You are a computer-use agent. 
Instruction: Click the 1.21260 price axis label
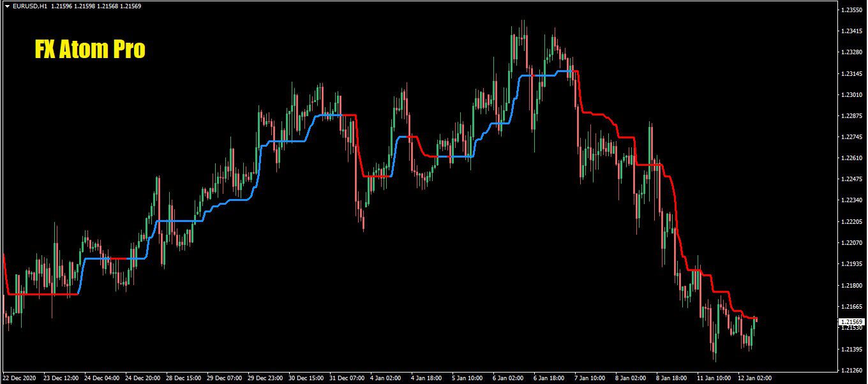(x=853, y=370)
